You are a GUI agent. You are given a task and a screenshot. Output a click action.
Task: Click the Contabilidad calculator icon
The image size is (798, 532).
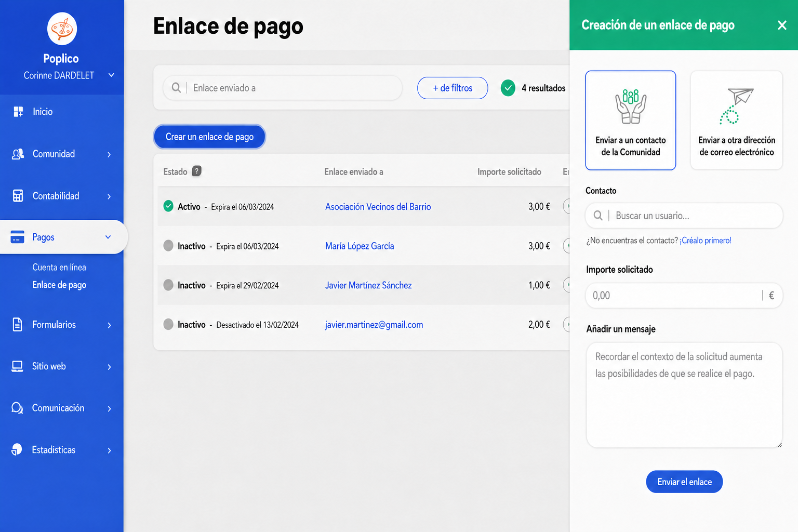(18, 196)
